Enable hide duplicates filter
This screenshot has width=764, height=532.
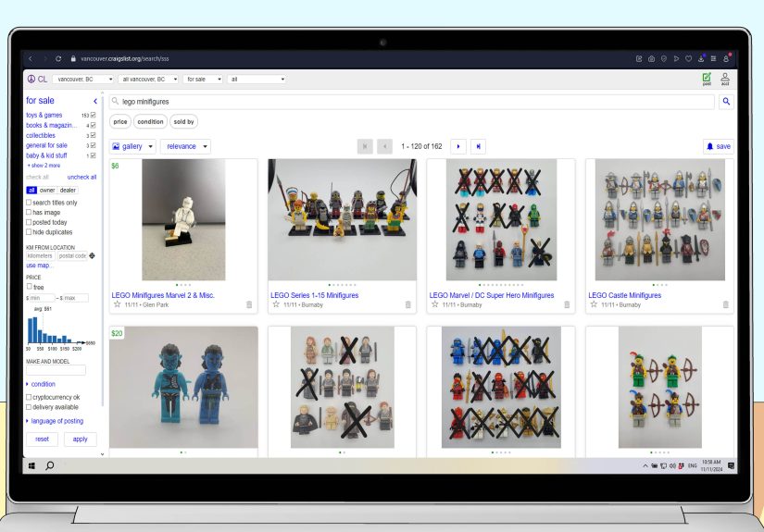[29, 232]
